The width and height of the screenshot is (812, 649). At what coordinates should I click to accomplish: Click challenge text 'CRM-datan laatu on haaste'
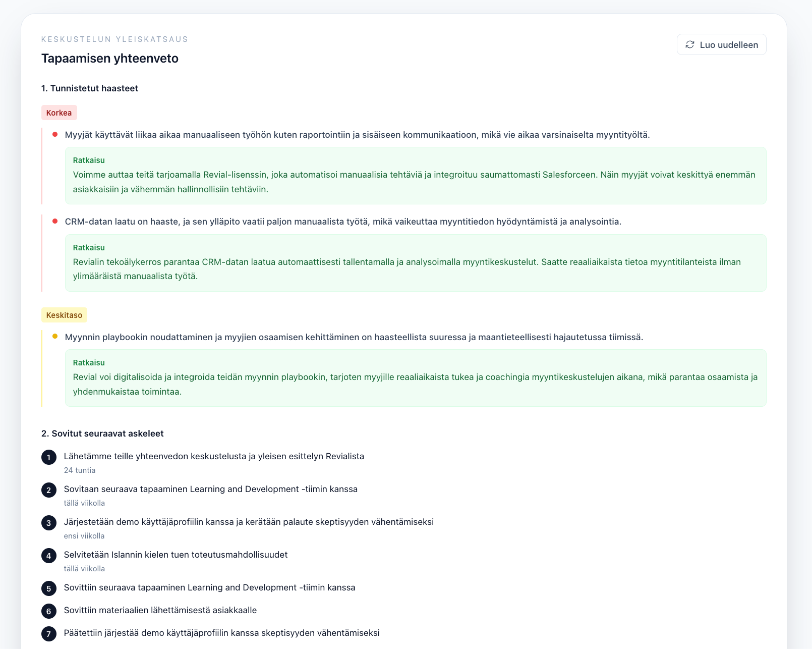[x=343, y=222]
